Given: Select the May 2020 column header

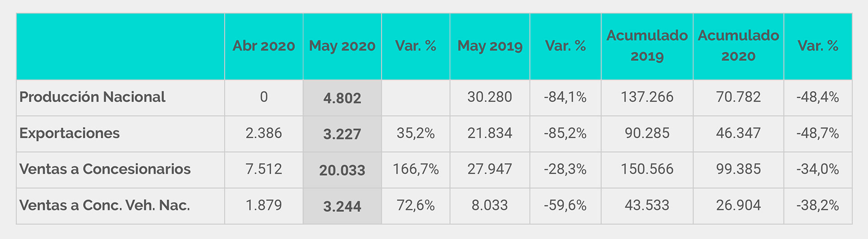Looking at the screenshot, I should 342,46.
